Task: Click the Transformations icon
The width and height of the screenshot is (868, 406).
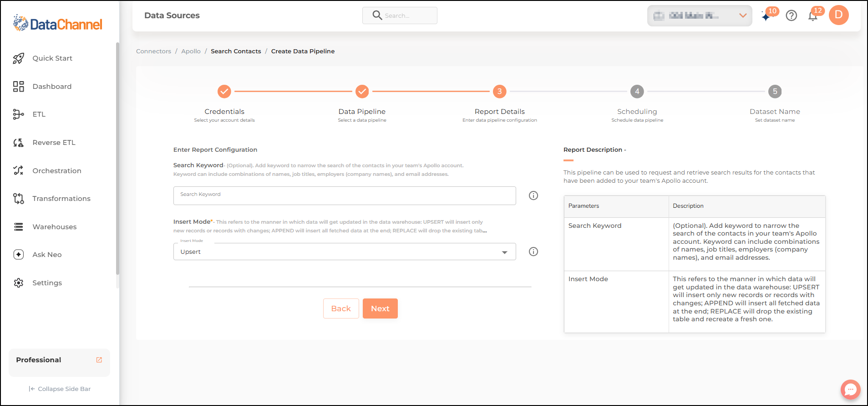Action: coord(18,199)
